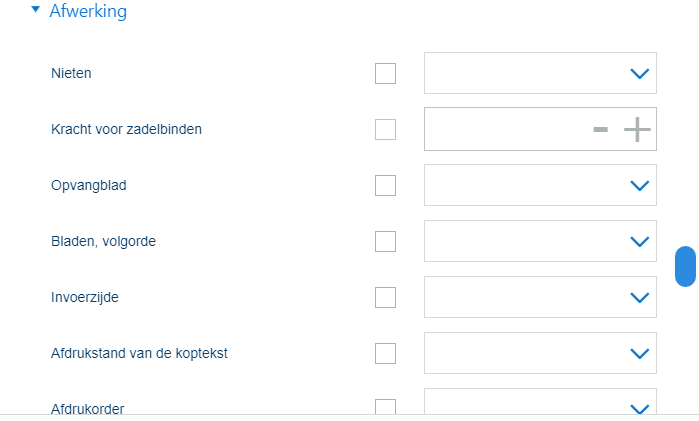Enable the Invoerzijde checkbox
699x421 pixels.
(x=385, y=297)
